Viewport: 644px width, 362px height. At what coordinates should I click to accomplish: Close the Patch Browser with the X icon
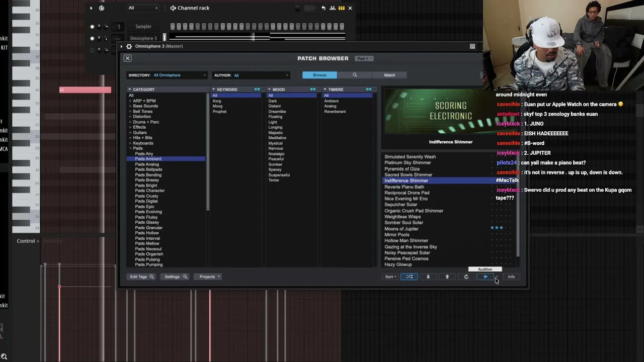tap(127, 58)
